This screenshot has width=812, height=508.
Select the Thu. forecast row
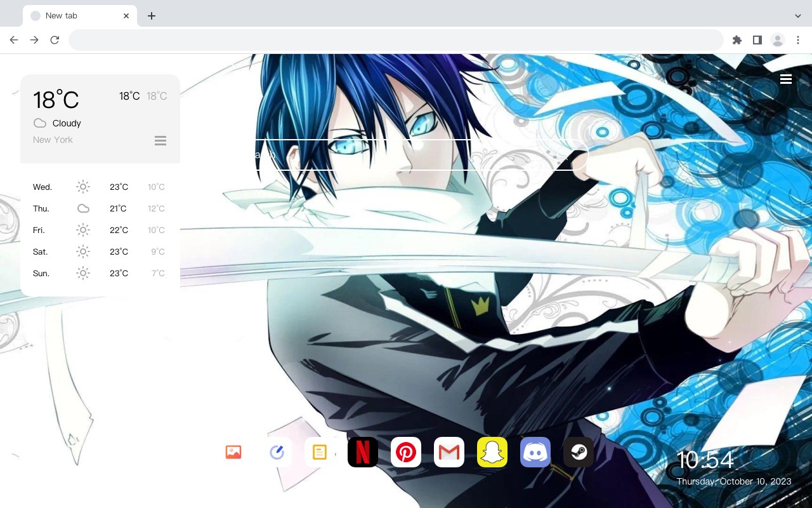pos(100,208)
